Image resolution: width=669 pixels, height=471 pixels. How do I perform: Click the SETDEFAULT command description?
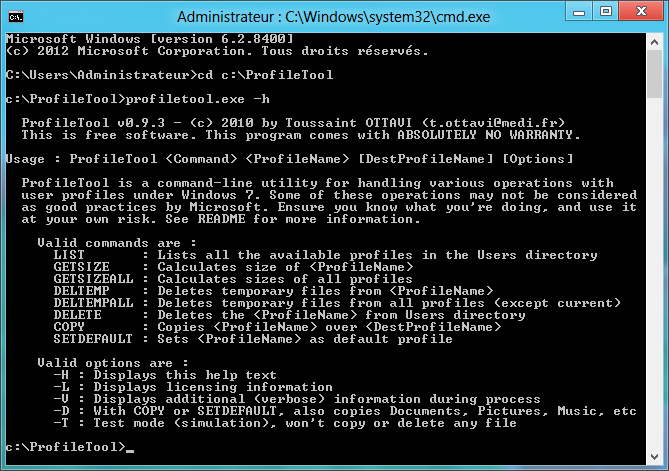point(305,339)
